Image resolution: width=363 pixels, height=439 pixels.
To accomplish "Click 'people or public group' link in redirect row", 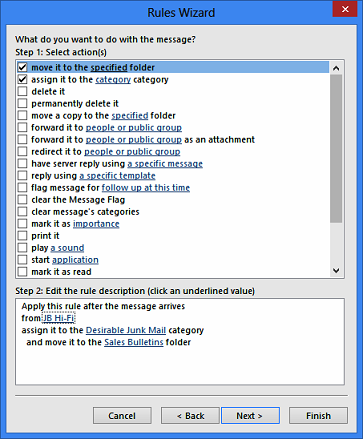I will click(132, 152).
